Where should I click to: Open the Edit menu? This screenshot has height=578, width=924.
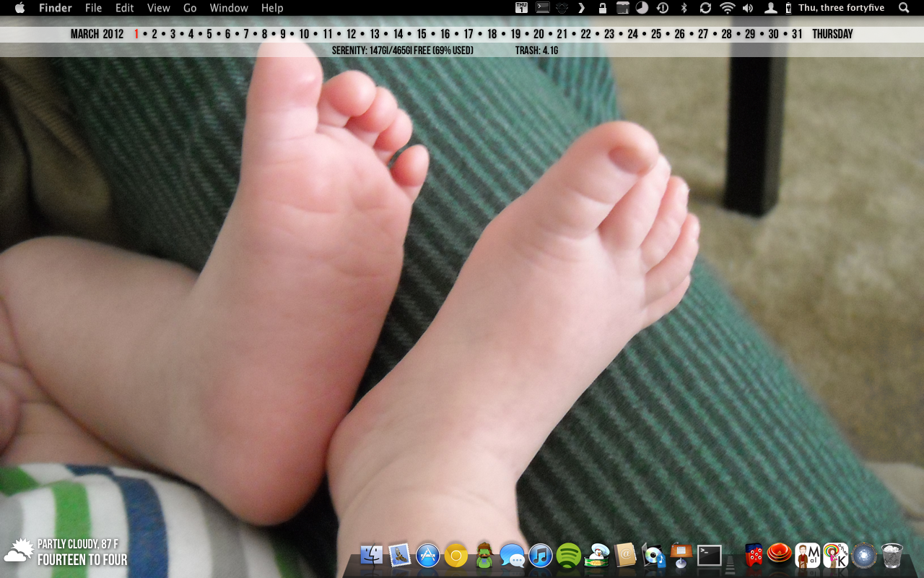coord(125,8)
